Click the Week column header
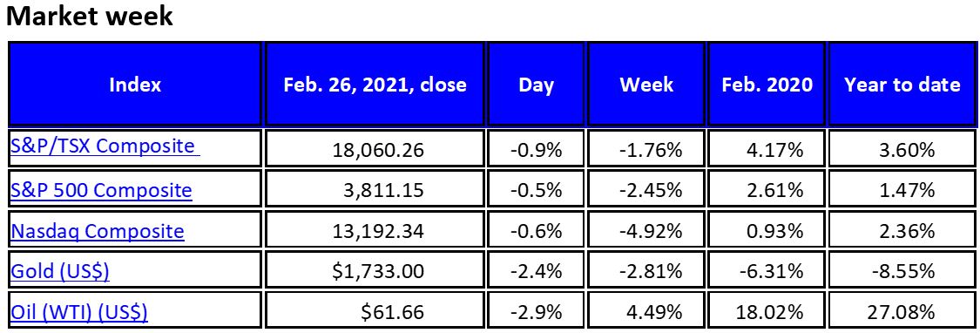Viewport: 980px width, 333px height. click(x=647, y=84)
